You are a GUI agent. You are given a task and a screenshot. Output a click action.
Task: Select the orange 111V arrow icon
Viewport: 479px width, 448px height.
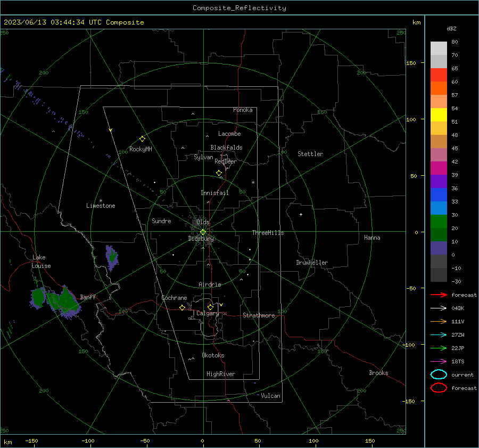pos(439,321)
